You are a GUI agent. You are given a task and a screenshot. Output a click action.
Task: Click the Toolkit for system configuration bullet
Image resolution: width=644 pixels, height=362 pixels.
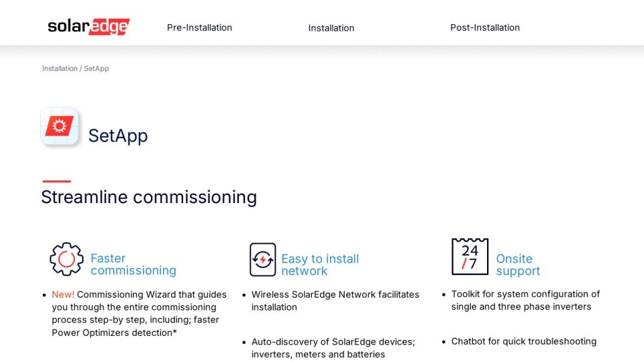[525, 300]
